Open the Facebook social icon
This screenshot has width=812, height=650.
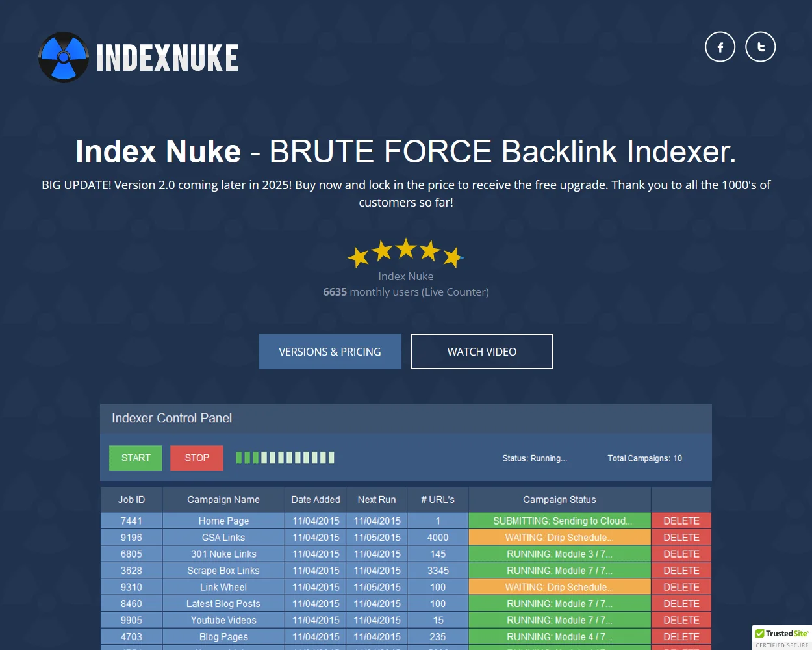tap(720, 47)
